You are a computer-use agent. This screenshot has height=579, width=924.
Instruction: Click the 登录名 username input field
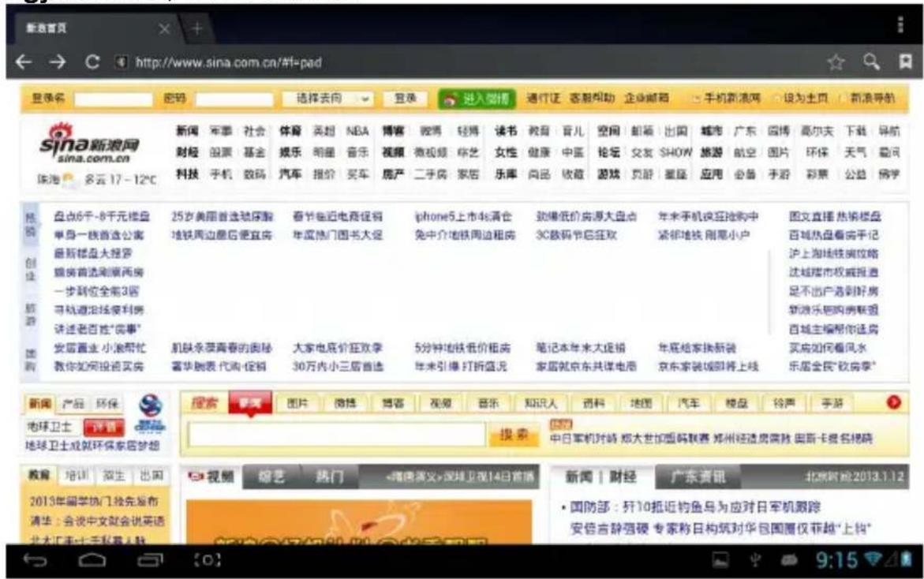coord(113,99)
